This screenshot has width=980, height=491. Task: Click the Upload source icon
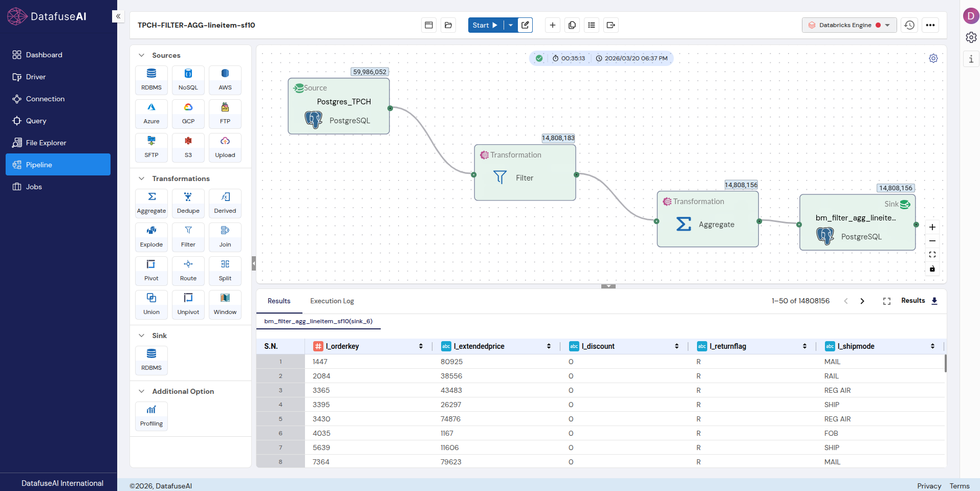click(x=225, y=147)
